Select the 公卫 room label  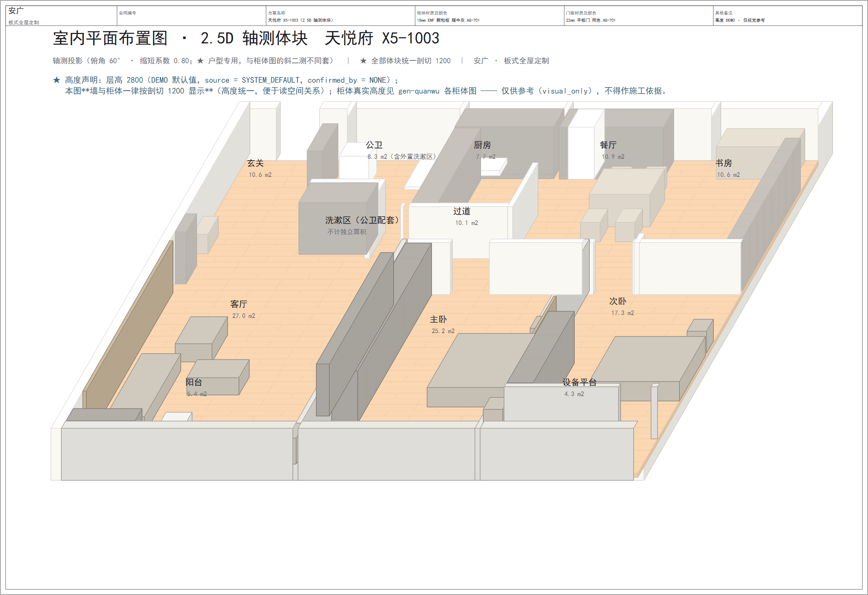pyautogui.click(x=374, y=145)
